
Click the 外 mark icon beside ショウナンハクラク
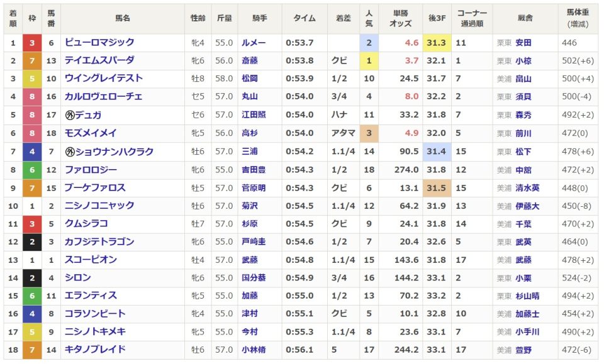click(x=70, y=152)
